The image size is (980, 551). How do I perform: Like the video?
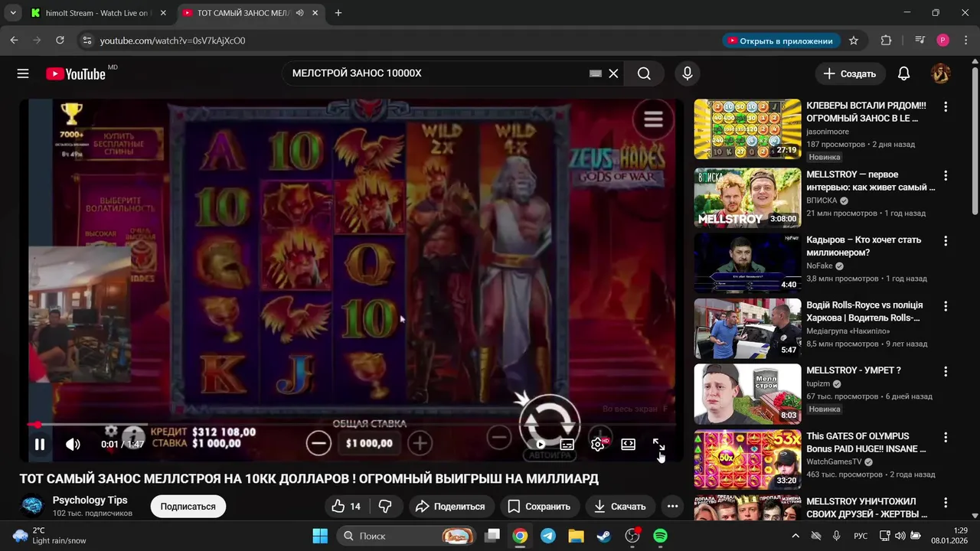pos(346,507)
